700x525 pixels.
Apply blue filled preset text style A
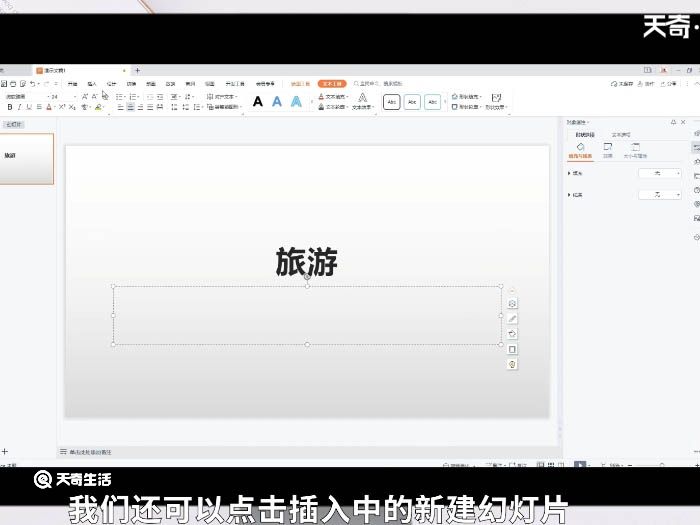point(277,102)
